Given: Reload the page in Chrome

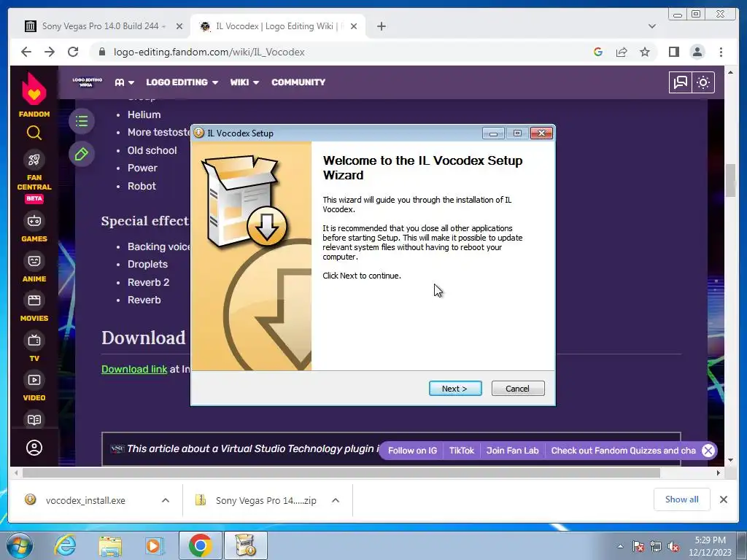Looking at the screenshot, I should click(73, 52).
